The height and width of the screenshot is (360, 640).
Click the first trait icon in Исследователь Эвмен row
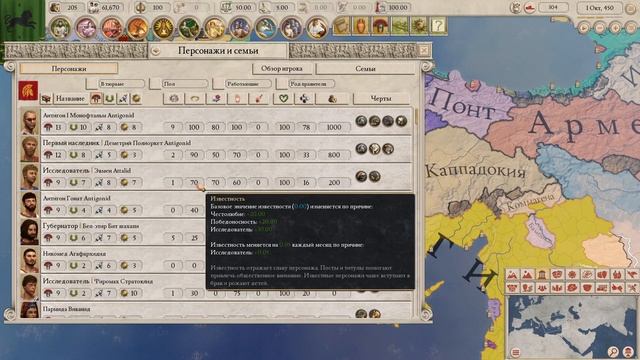point(361,176)
